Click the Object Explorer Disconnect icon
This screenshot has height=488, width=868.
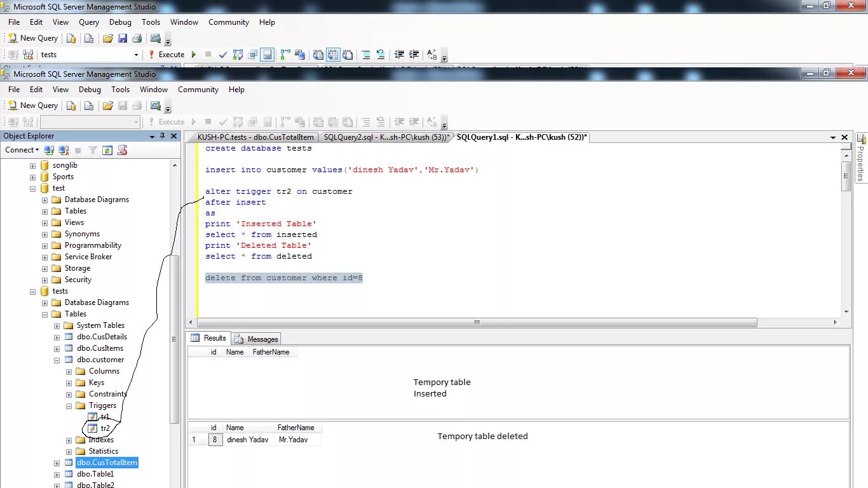point(64,151)
